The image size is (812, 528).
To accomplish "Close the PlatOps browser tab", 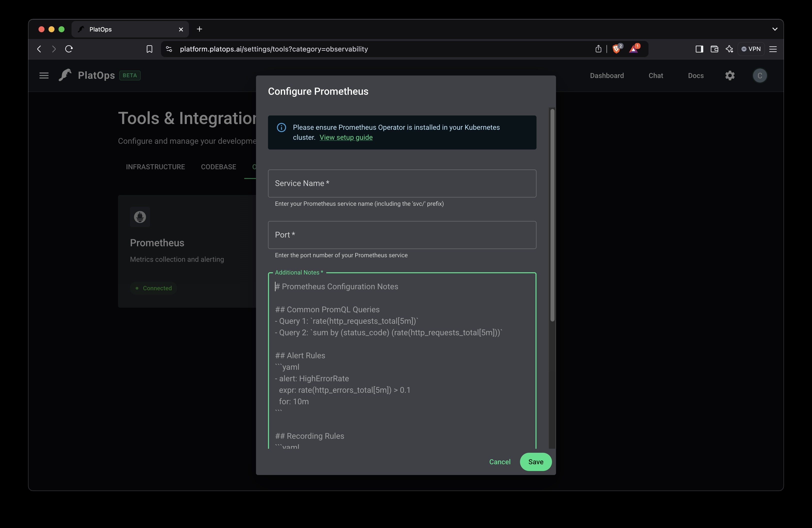I will 181,29.
